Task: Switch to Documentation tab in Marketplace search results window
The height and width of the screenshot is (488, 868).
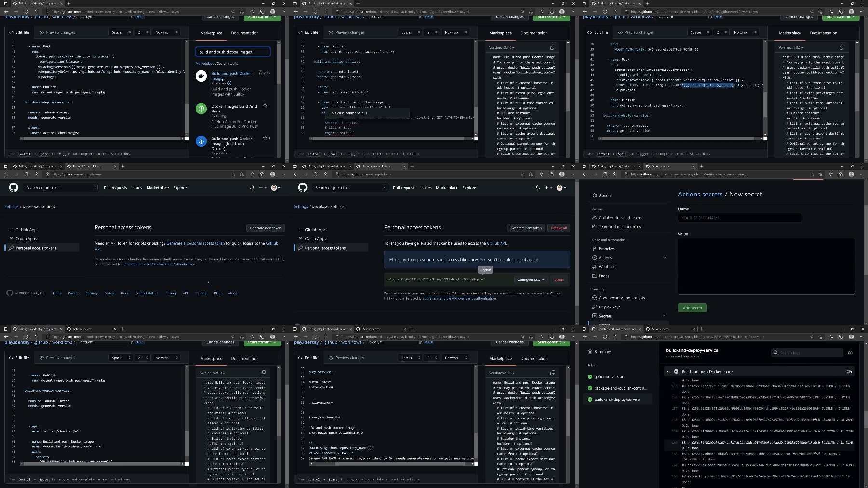Action: click(244, 33)
